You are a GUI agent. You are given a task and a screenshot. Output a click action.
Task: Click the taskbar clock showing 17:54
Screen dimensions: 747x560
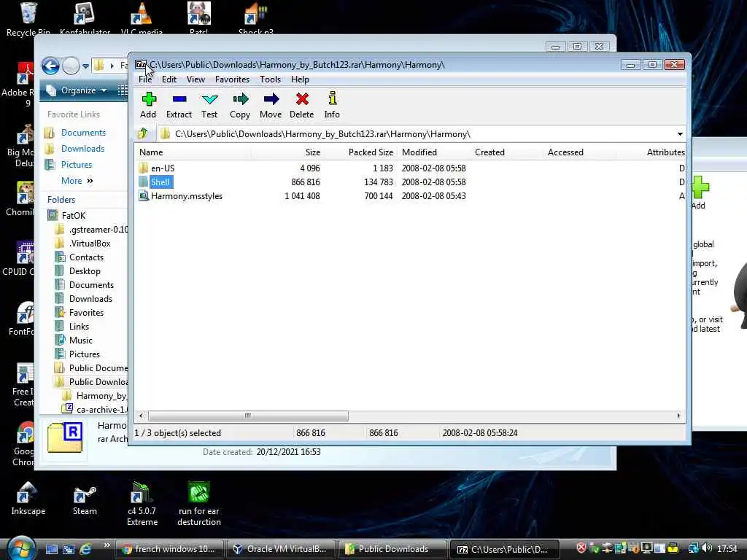pyautogui.click(x=727, y=549)
